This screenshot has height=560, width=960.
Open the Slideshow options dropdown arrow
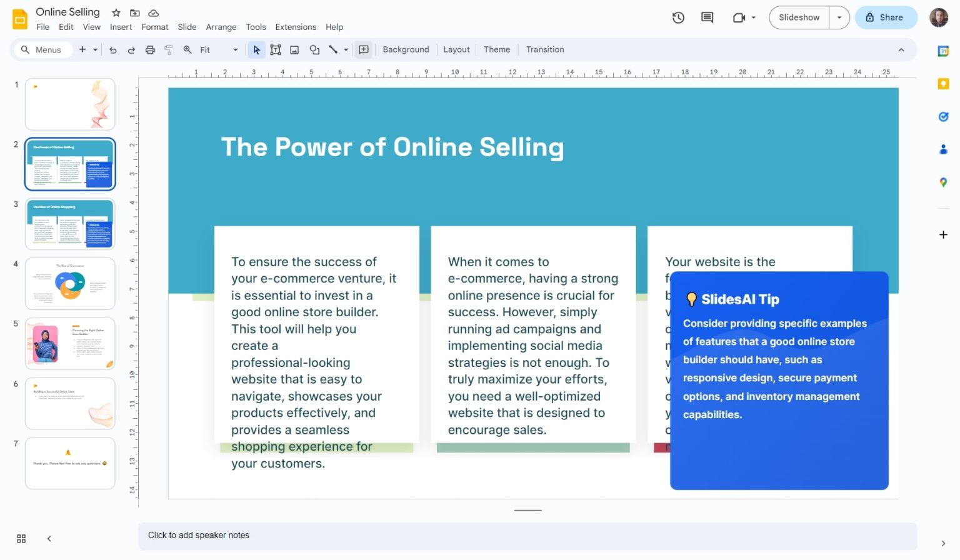click(839, 17)
